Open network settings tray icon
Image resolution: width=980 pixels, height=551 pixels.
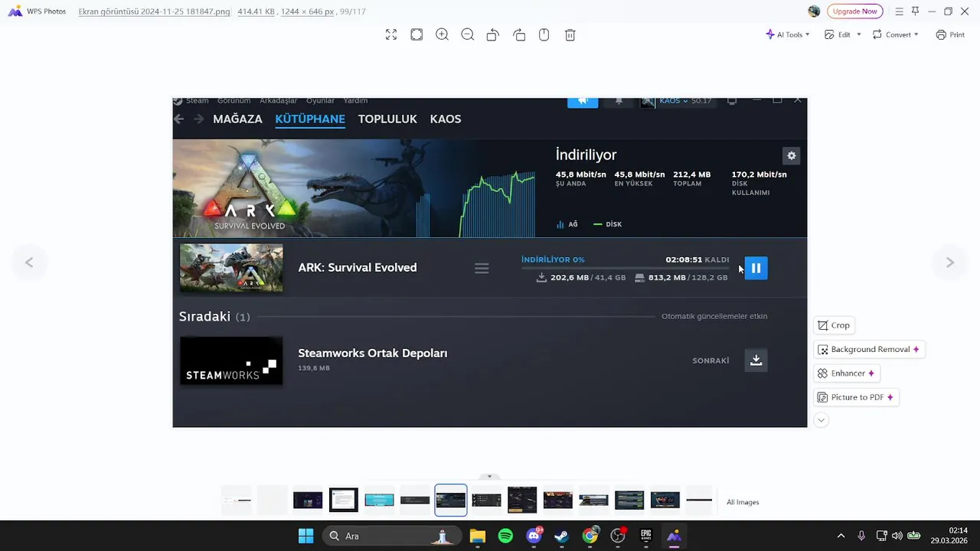(881, 536)
